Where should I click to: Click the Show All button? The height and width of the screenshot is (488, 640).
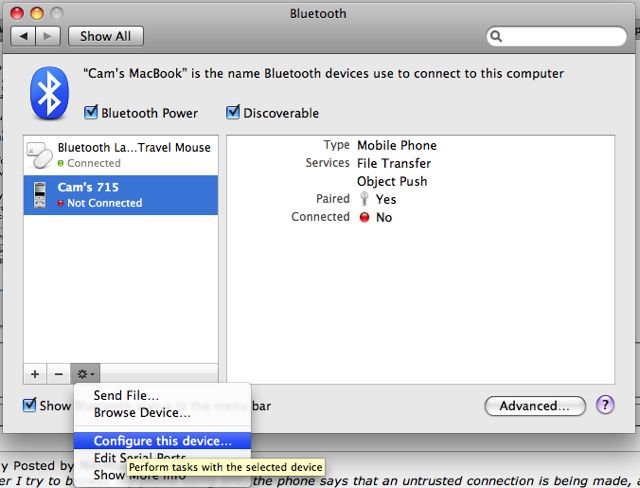tap(106, 36)
